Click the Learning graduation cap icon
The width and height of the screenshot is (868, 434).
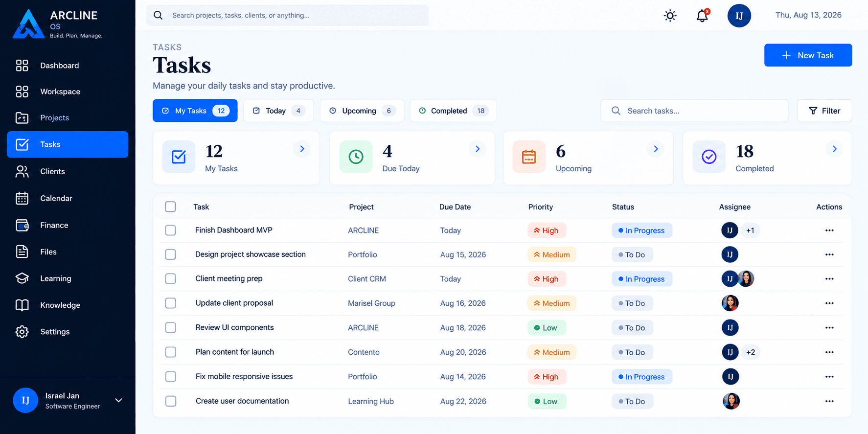22,278
